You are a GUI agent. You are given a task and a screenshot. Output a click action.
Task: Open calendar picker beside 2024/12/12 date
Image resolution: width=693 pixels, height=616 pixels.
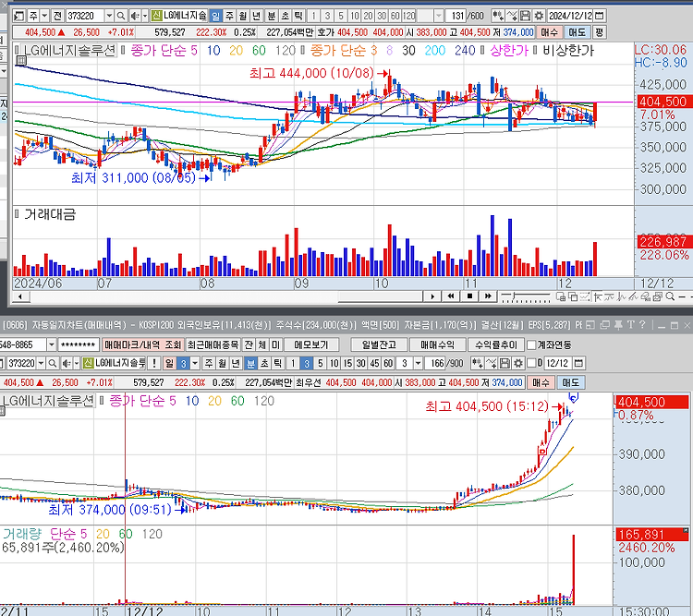(x=600, y=17)
